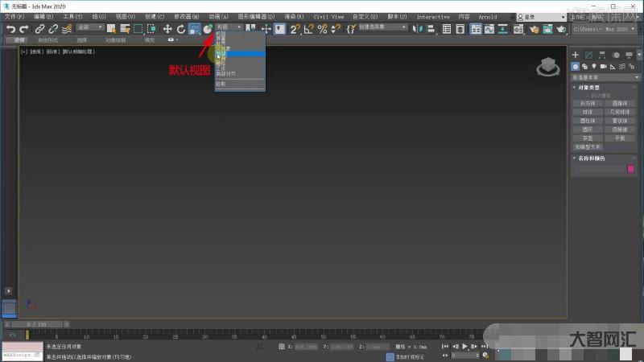
Task: Click the ViewCube in viewport
Action: click(x=548, y=67)
